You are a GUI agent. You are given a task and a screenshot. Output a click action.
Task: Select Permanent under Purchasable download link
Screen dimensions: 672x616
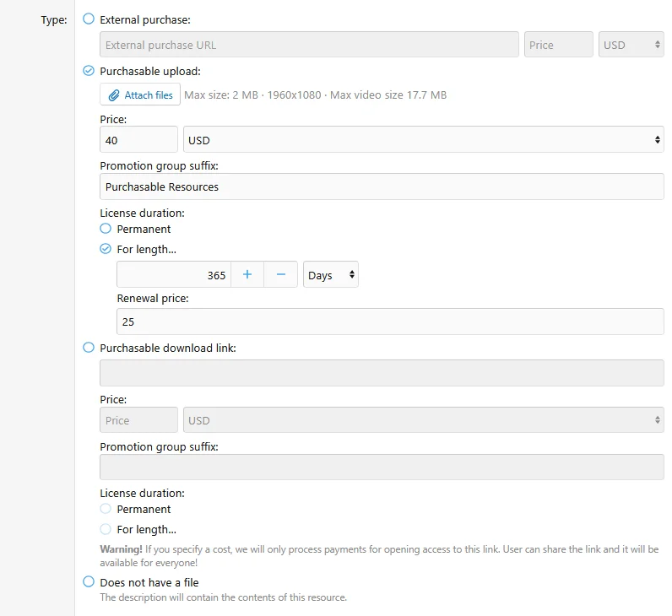coord(106,509)
